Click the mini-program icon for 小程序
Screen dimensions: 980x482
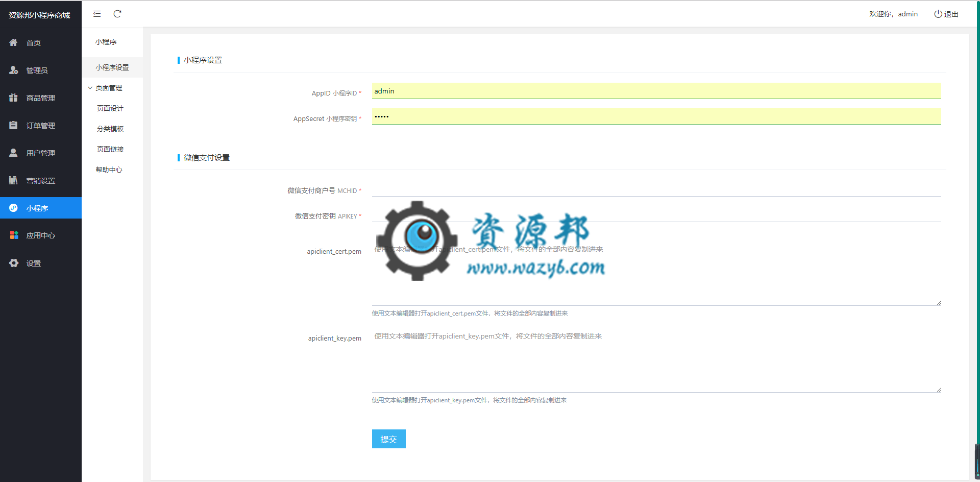click(13, 208)
